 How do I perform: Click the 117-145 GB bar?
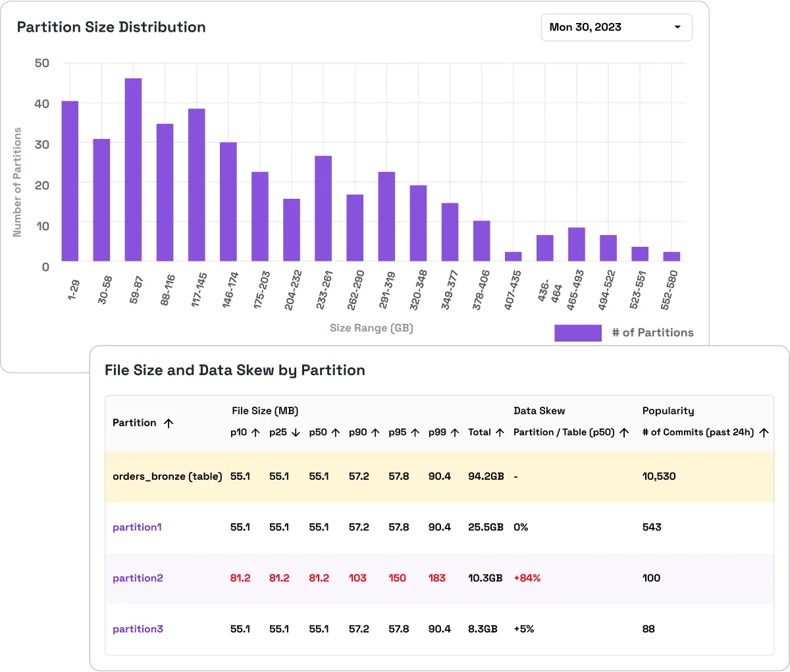[197, 185]
